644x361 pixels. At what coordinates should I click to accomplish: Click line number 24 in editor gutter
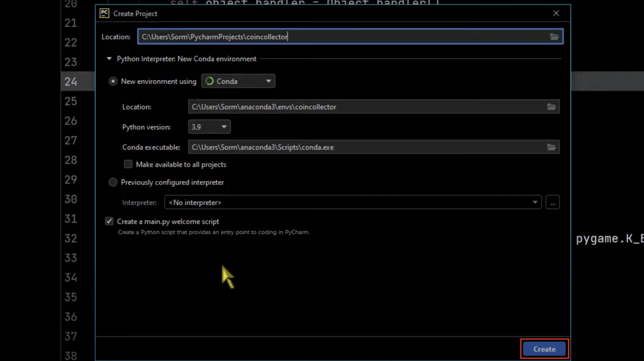coord(70,81)
